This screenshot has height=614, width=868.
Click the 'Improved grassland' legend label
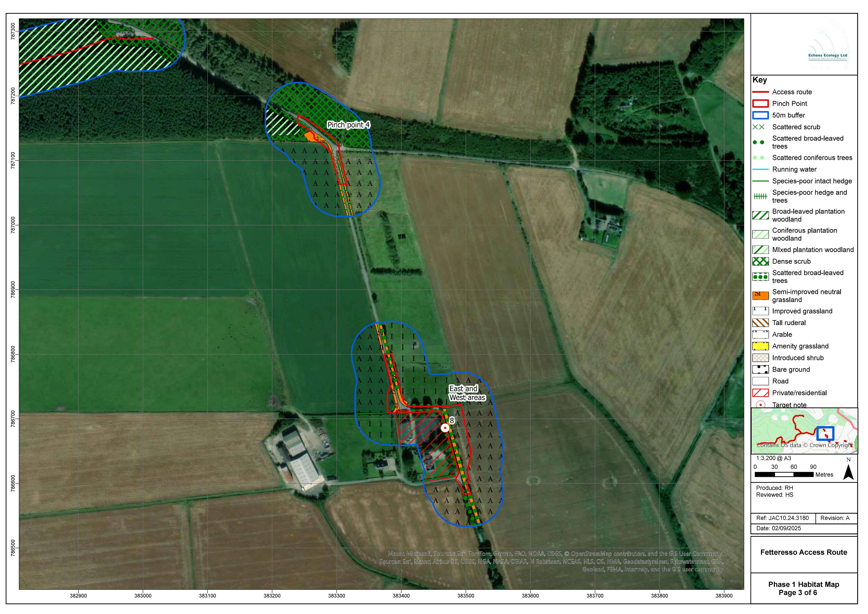[x=802, y=311]
